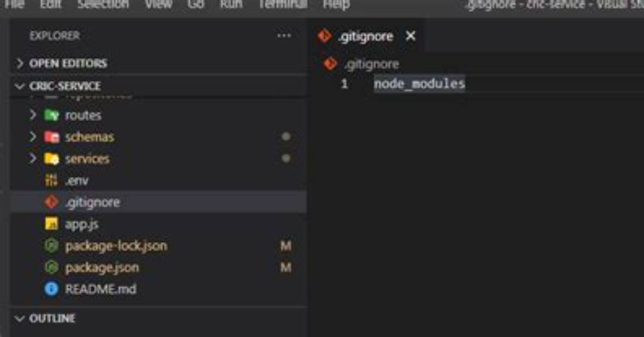The height and width of the screenshot is (337, 644).
Task: Click the modified dot beside services
Action: [286, 158]
